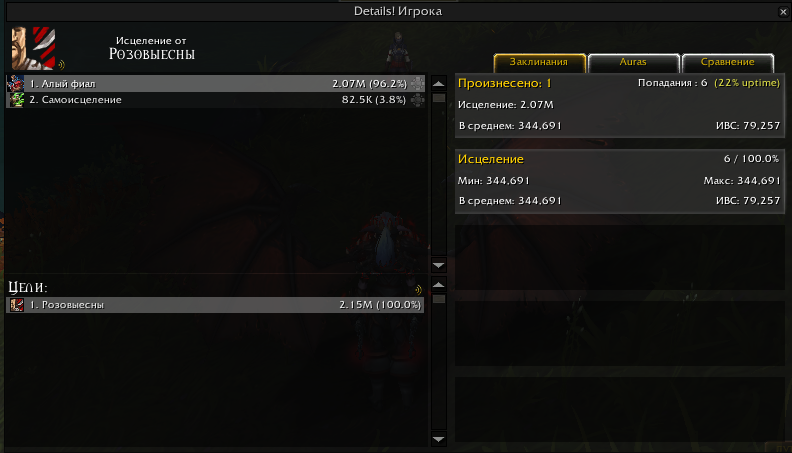Image resolution: width=792 pixels, height=453 pixels.
Task: Click the Алый фиал spell icon
Action: click(x=16, y=83)
